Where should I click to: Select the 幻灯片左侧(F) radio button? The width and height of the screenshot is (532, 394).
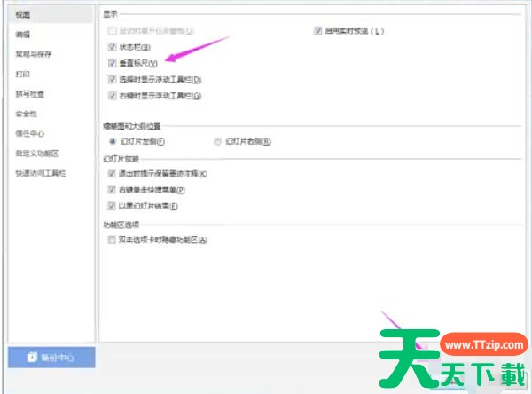[113, 142]
